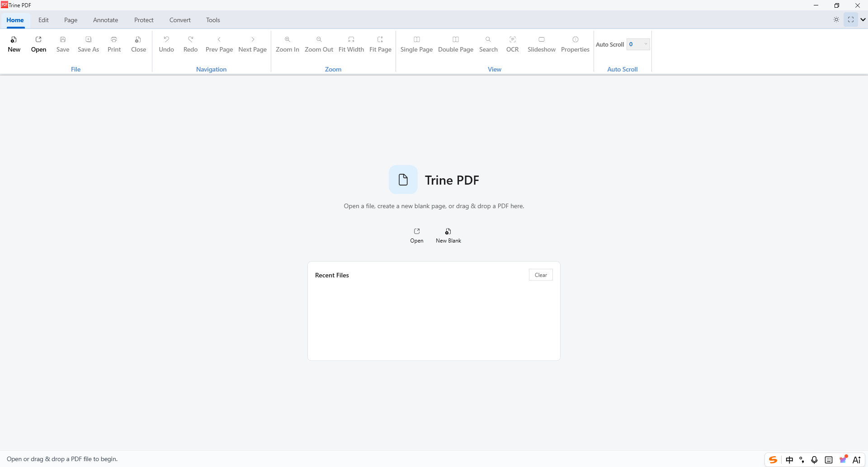This screenshot has width=868, height=467.
Task: Open document Properties
Action: pos(575,44)
